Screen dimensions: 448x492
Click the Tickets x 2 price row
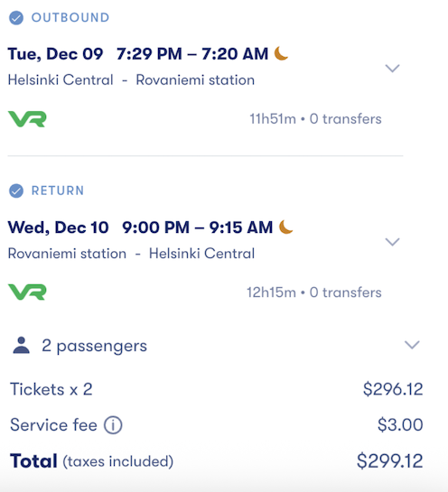tap(216, 389)
